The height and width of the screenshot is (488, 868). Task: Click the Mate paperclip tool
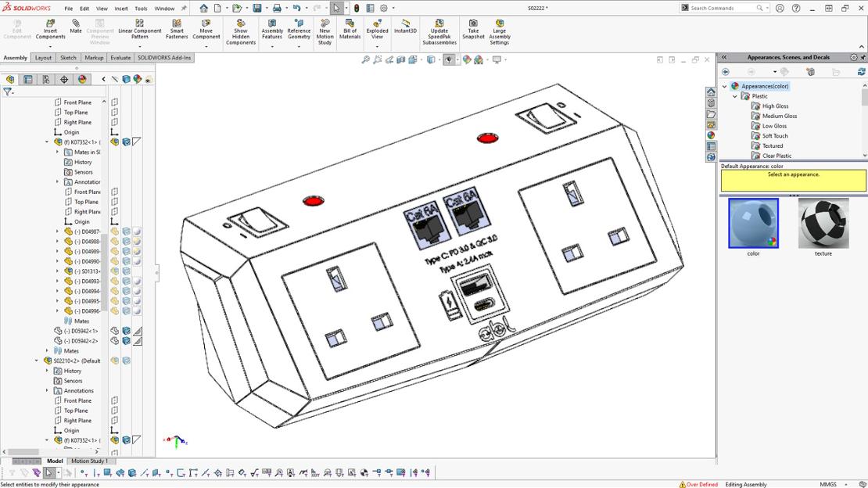pos(76,26)
